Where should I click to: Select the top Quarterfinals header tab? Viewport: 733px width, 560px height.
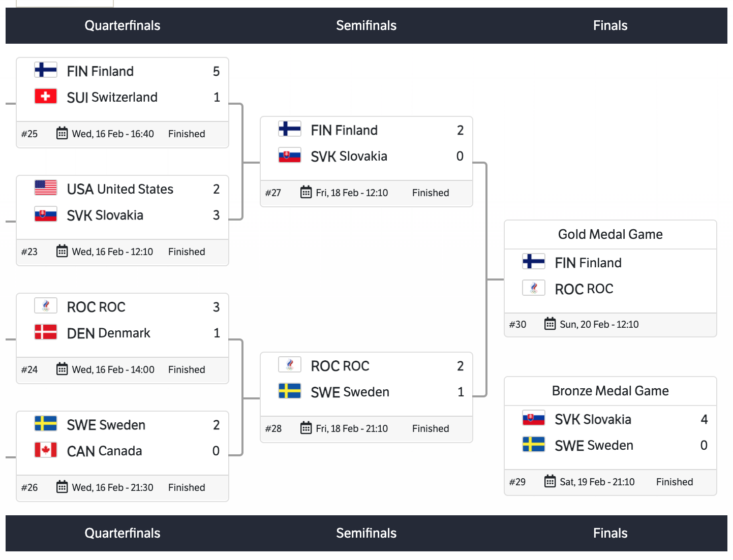[123, 25]
